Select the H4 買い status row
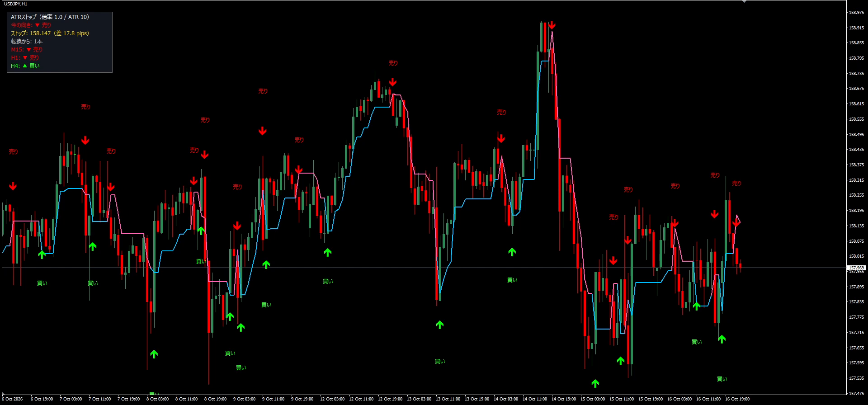 (x=25, y=66)
